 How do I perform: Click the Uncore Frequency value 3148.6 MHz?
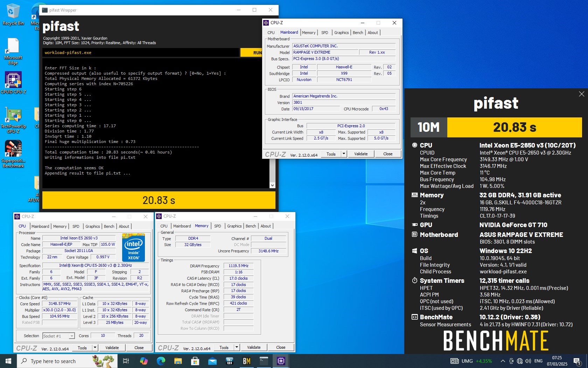coord(268,251)
